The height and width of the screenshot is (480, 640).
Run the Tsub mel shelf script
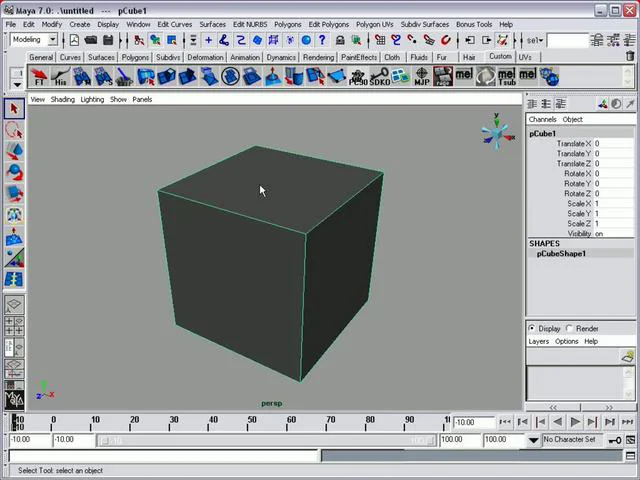click(507, 76)
